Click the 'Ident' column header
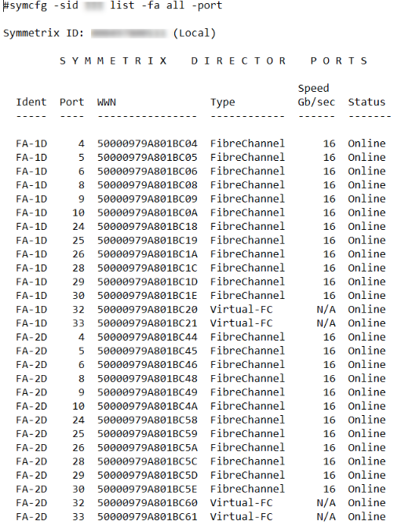This screenshot has width=394, height=532. [31, 102]
